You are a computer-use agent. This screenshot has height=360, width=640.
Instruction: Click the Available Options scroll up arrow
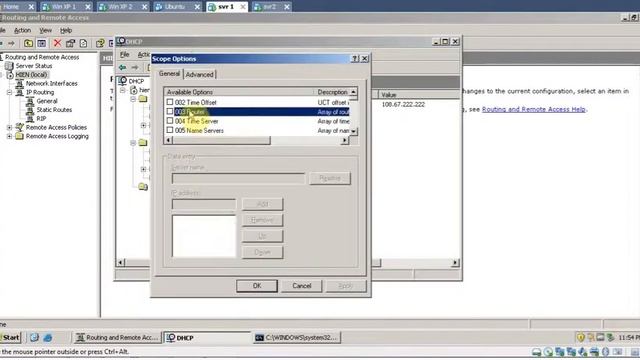[x=353, y=92]
